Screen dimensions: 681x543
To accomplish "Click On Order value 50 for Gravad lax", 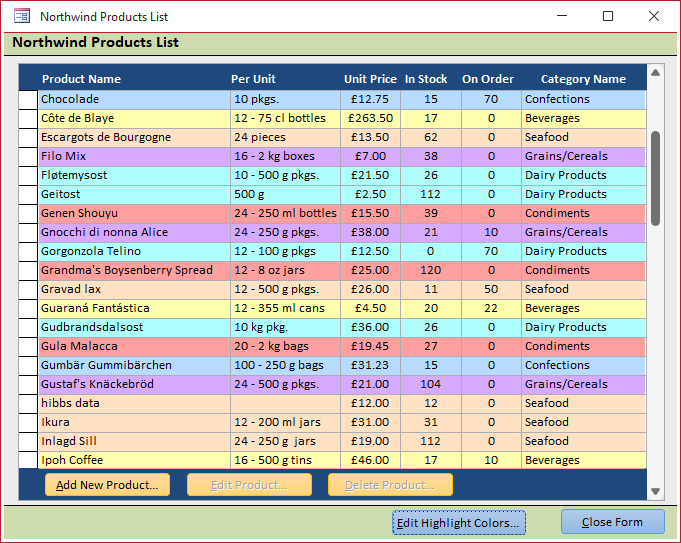I will coord(491,290).
